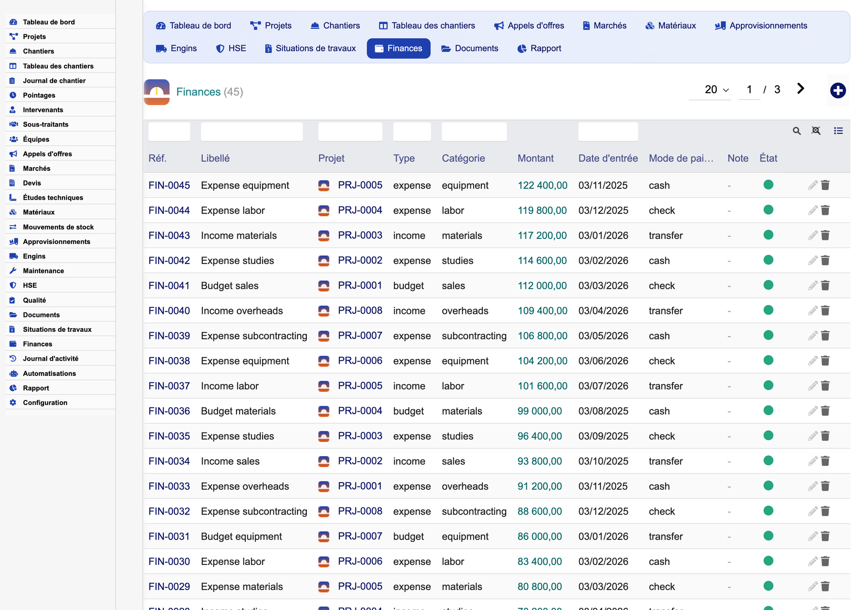The image size is (868, 610).
Task: Open the Marchés tab
Action: (604, 25)
